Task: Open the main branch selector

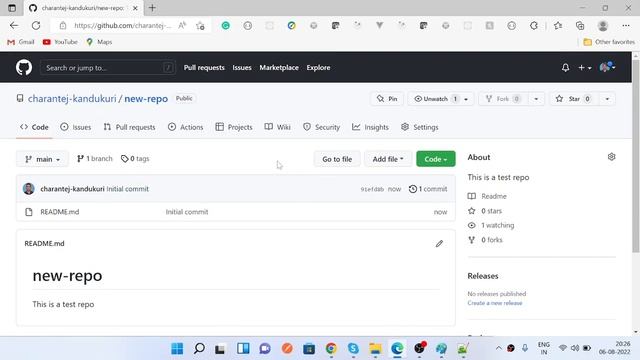Action: click(42, 159)
